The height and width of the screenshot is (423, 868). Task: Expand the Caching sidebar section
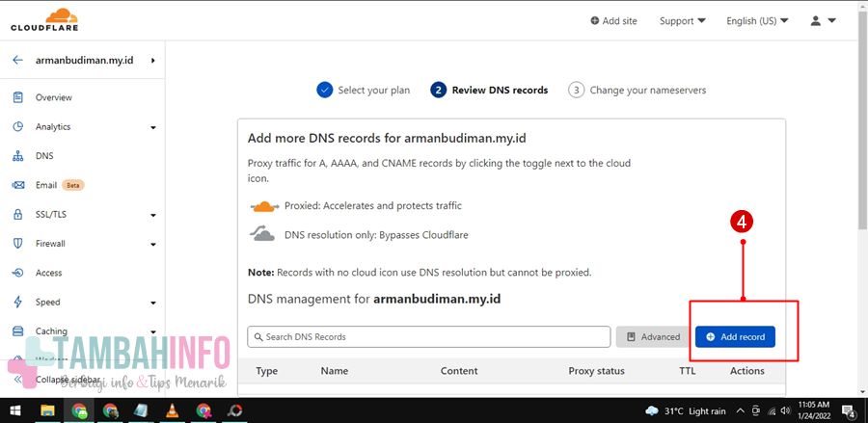(x=84, y=331)
